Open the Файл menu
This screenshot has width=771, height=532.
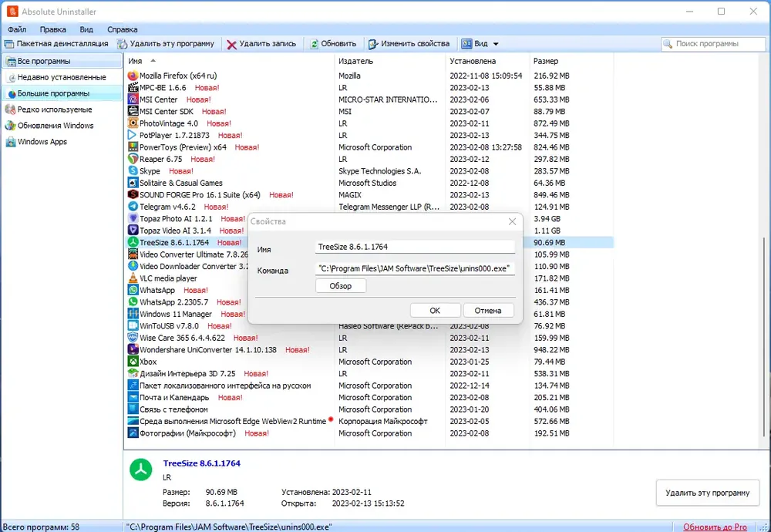pyautogui.click(x=17, y=29)
